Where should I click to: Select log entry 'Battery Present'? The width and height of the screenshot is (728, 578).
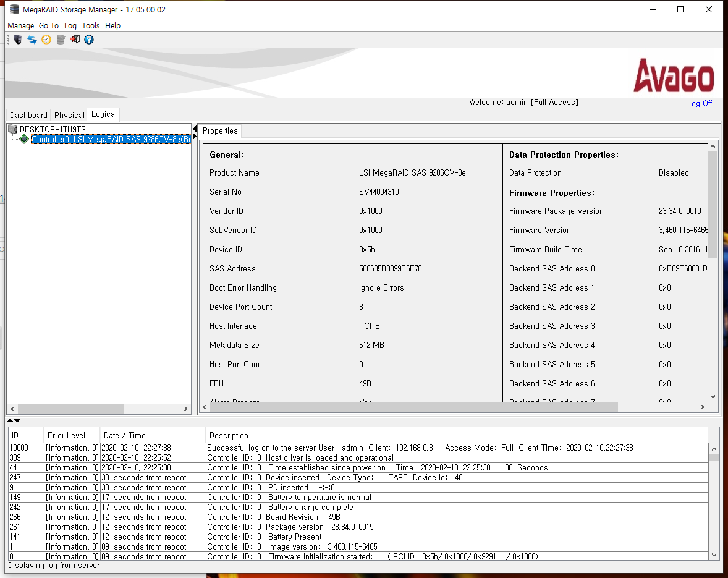click(x=358, y=537)
